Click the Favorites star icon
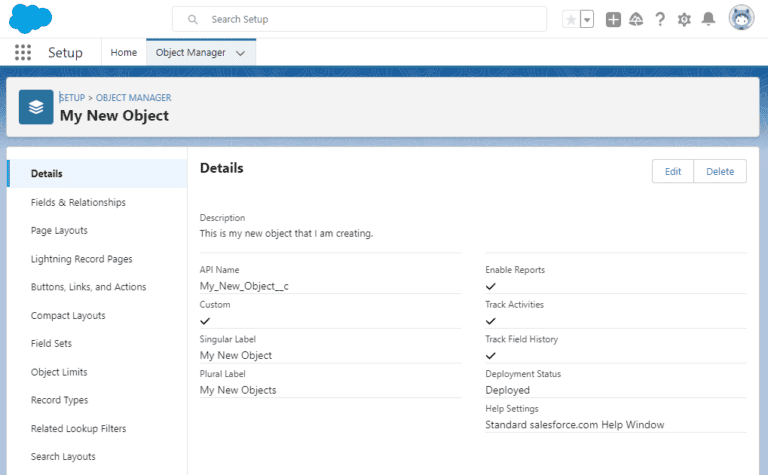768x475 pixels. point(571,19)
